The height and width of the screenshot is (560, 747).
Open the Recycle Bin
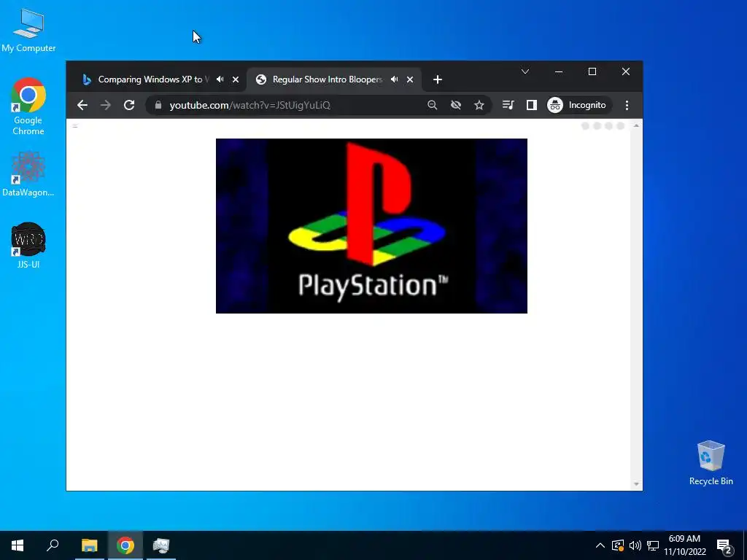click(711, 463)
